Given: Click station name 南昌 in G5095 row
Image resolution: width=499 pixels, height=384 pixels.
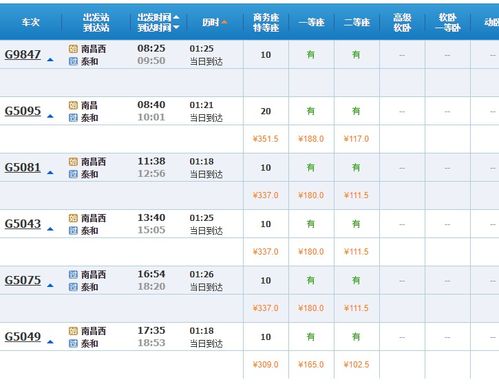Looking at the screenshot, I should (x=89, y=105).
